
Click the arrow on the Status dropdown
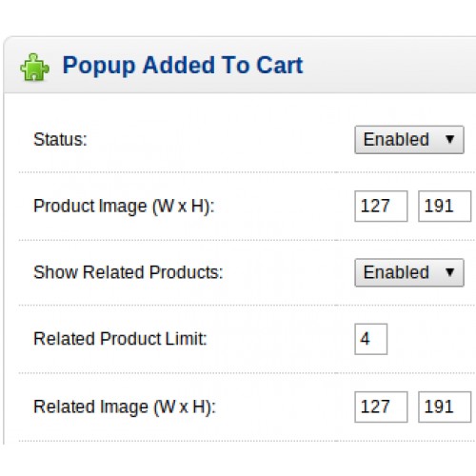[449, 139]
